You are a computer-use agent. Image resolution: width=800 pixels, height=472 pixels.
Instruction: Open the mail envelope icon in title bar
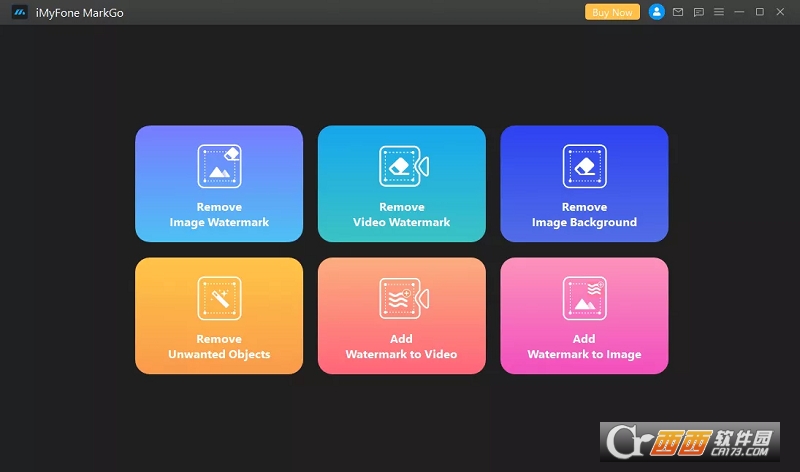point(678,12)
